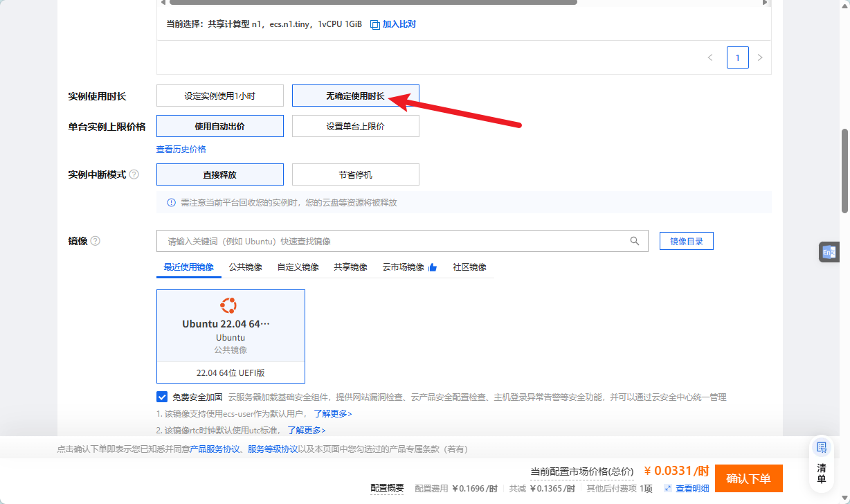Select 直接释放 interruption mode
The height and width of the screenshot is (504, 850).
coord(220,174)
